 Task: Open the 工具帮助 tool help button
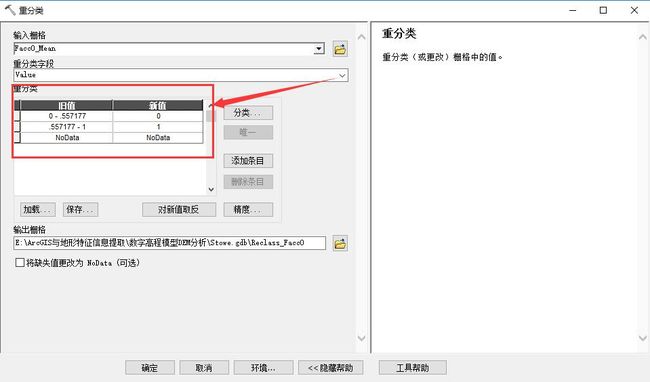click(412, 367)
